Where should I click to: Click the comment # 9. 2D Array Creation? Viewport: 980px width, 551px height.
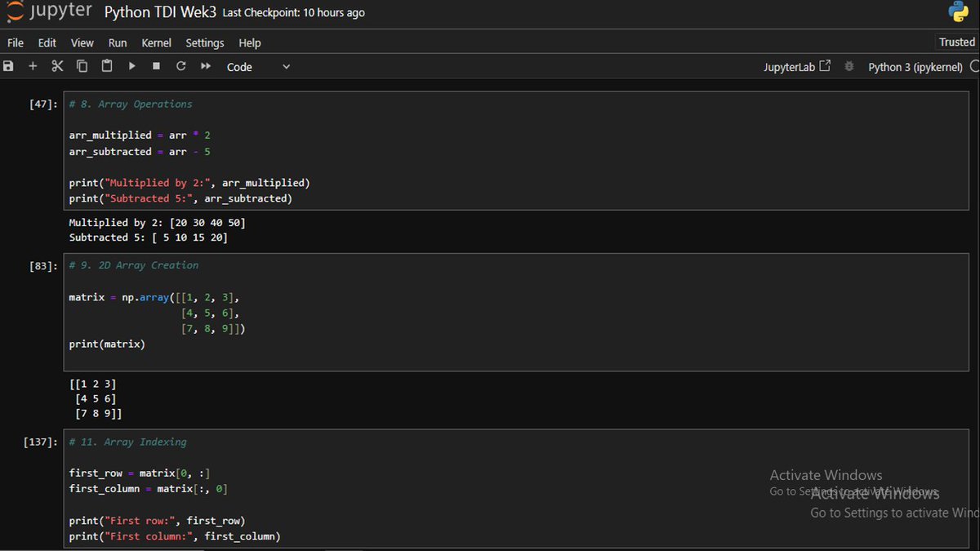click(134, 266)
